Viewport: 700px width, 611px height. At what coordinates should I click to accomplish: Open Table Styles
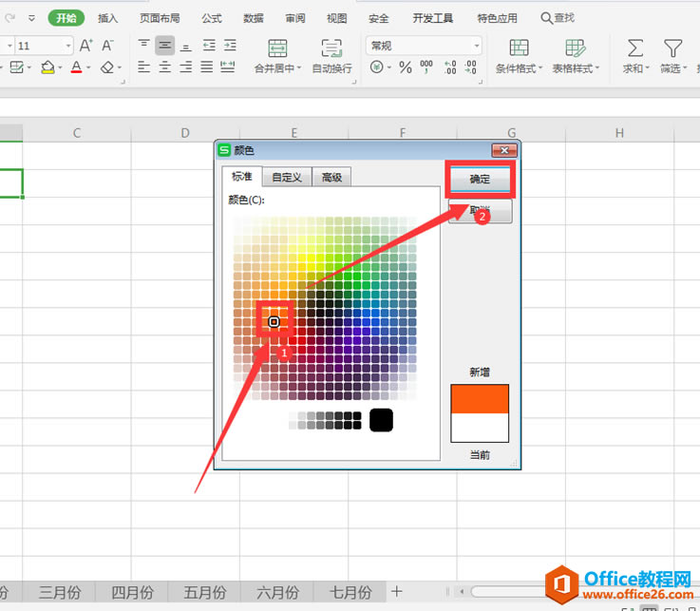click(x=576, y=56)
